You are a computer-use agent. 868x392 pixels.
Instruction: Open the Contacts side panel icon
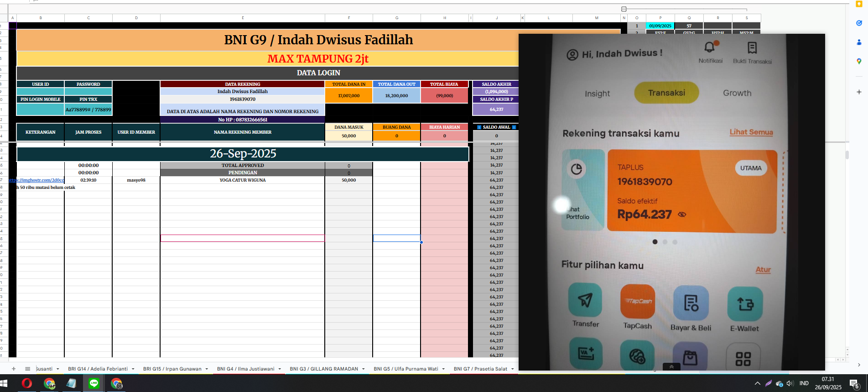point(859,42)
